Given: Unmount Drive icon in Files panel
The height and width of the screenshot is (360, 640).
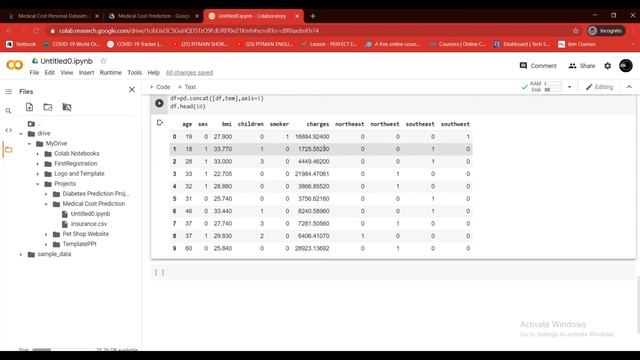Looking at the screenshot, I should tap(67, 107).
